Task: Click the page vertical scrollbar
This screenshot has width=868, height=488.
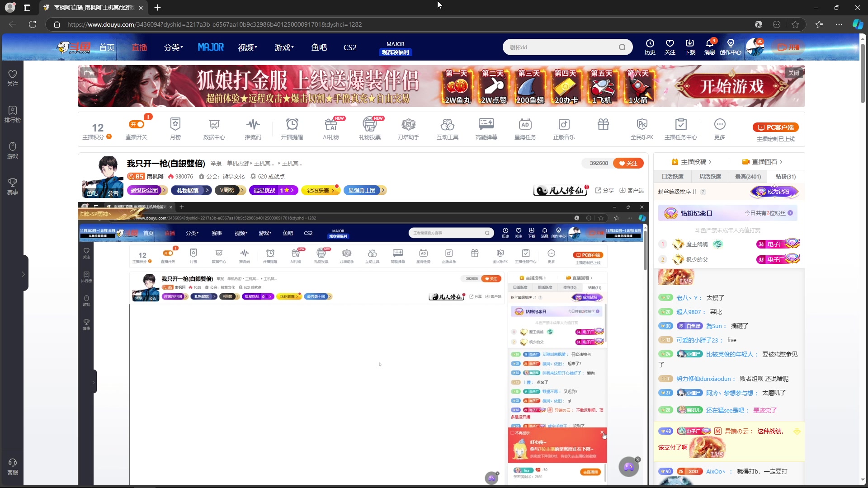Action: tap(863, 72)
